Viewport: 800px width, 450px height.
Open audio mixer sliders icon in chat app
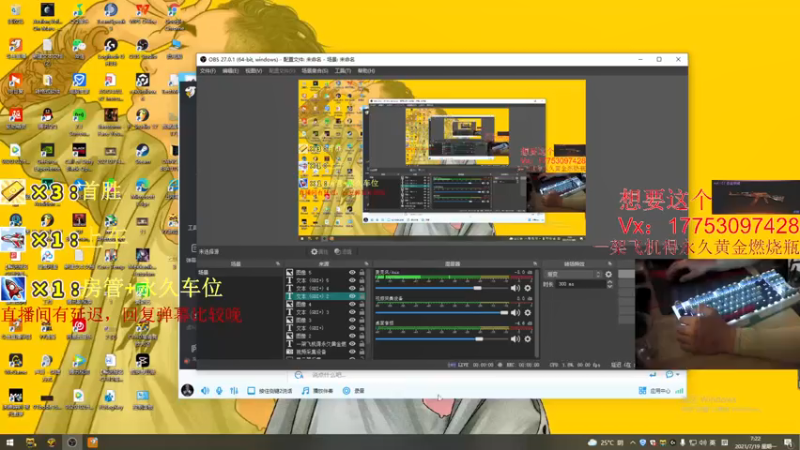click(x=234, y=391)
